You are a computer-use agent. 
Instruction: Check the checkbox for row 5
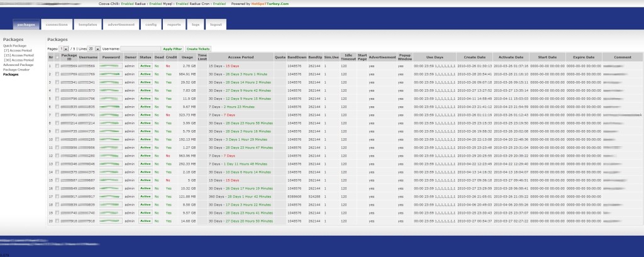click(57, 99)
